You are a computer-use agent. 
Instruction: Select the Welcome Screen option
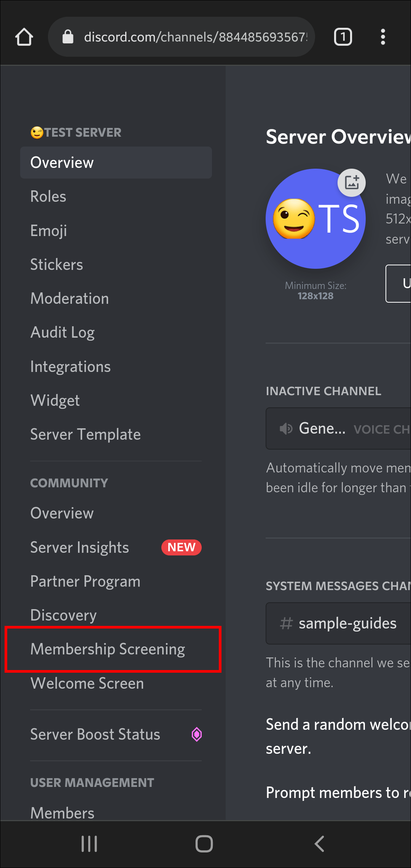(87, 683)
